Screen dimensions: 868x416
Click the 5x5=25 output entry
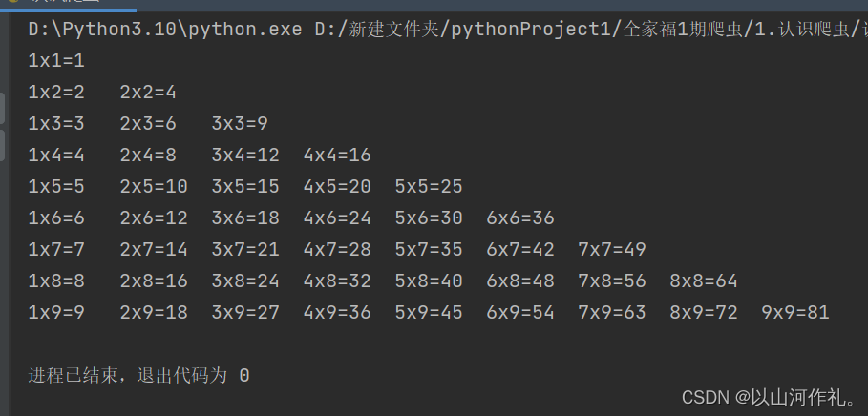click(x=429, y=187)
